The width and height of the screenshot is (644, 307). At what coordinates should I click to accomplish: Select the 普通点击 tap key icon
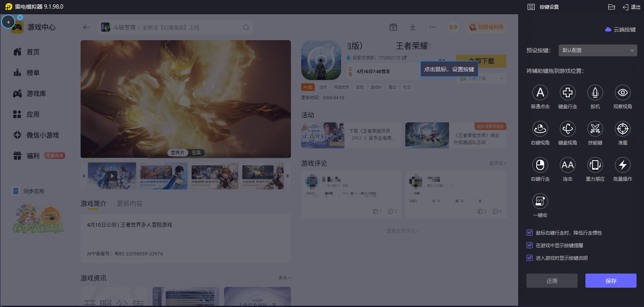click(x=540, y=92)
